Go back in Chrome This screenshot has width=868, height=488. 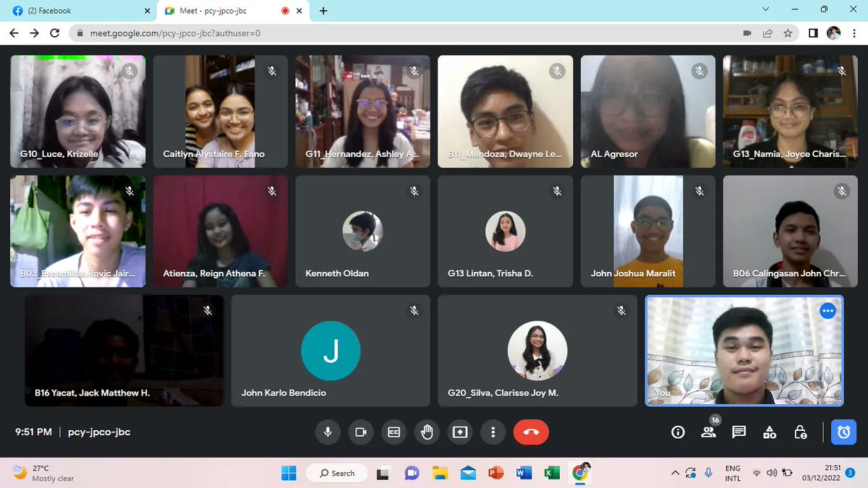[14, 33]
